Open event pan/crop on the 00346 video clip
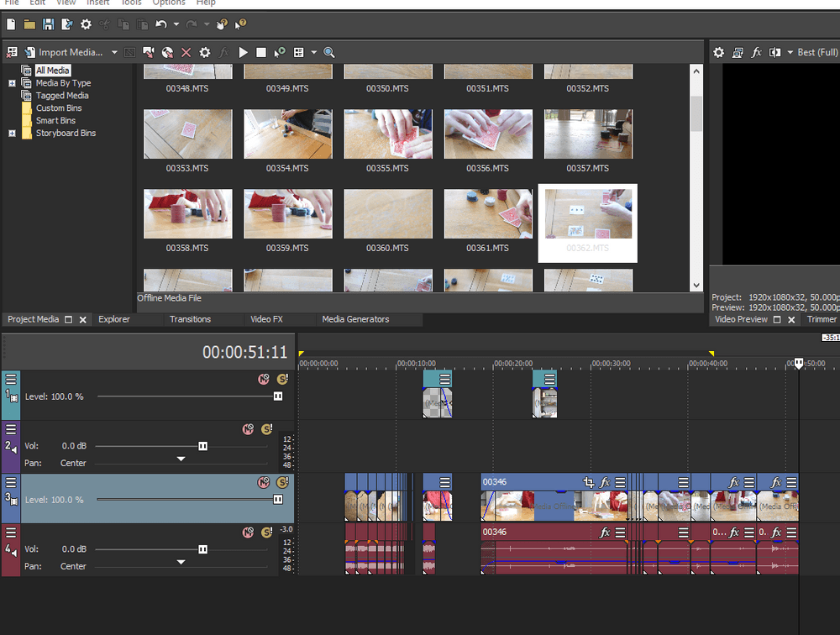Viewport: 840px width, 635px height. 589,483
